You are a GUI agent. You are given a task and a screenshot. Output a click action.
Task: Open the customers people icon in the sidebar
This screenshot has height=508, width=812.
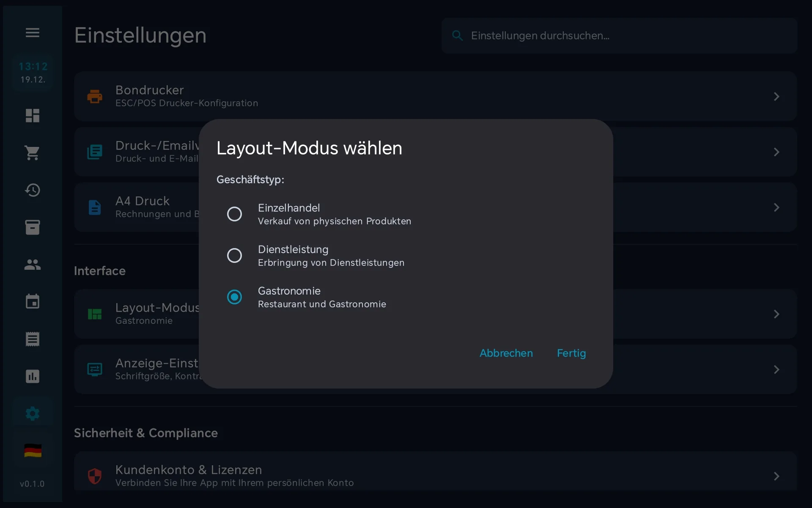point(33,265)
